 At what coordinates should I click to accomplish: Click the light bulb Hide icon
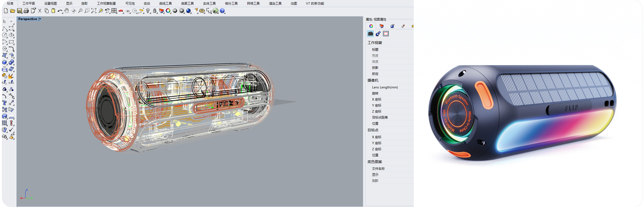coord(148,11)
